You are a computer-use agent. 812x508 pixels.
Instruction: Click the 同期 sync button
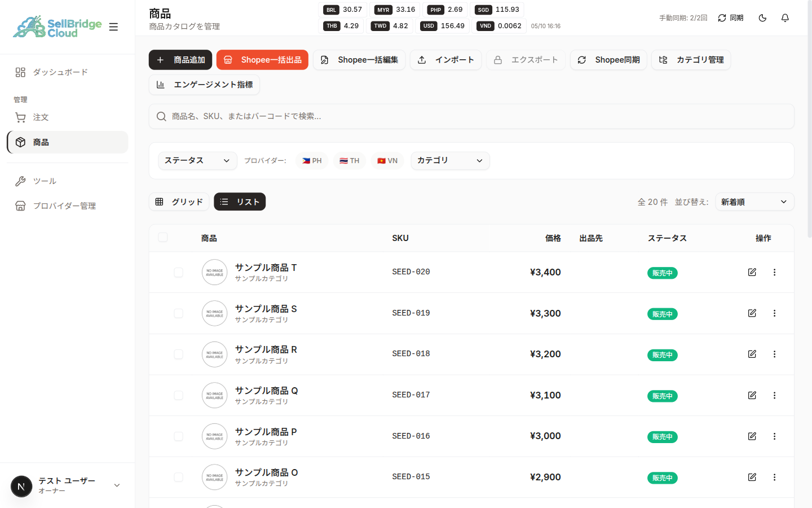tap(731, 18)
